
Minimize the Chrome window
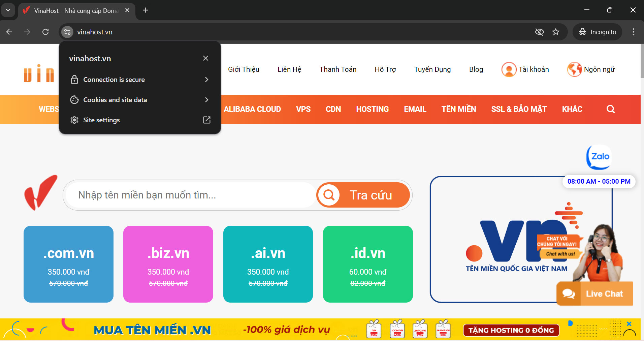click(x=587, y=10)
